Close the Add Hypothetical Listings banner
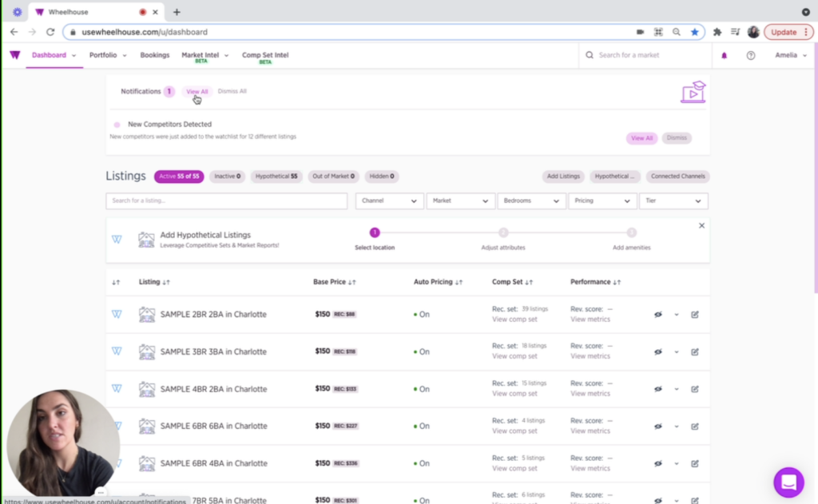 click(701, 225)
